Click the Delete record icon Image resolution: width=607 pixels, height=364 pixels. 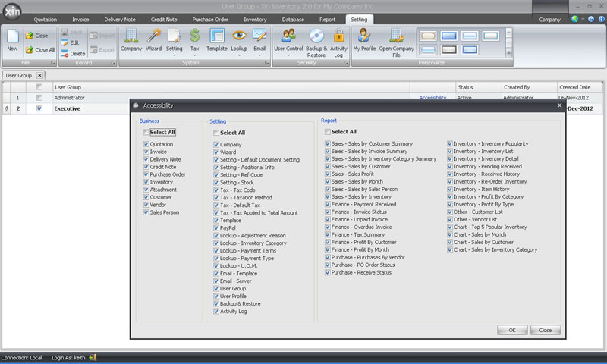[64, 53]
